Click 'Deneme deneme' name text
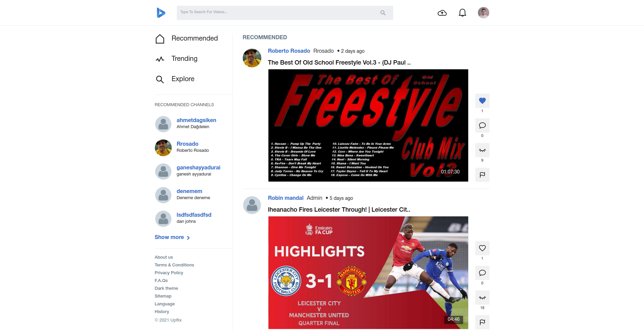 193,198
